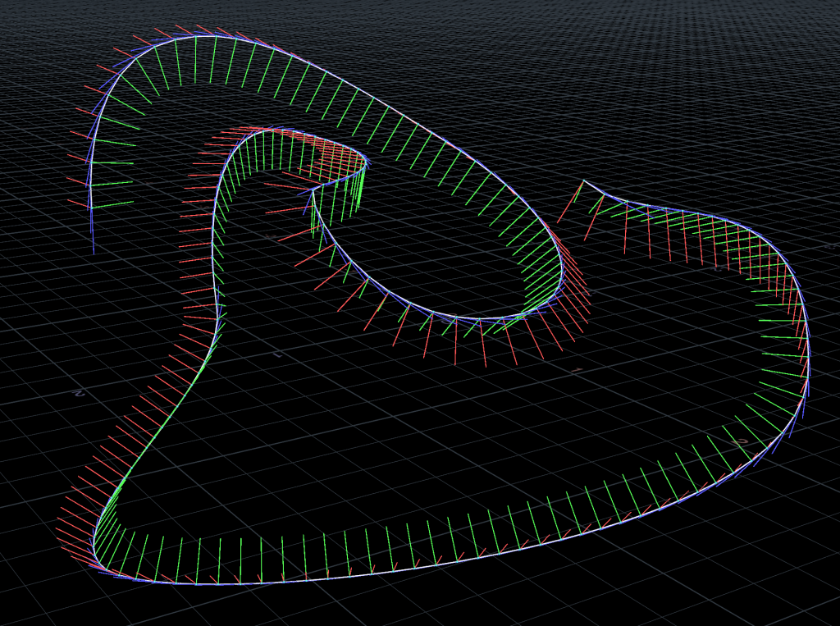Viewport: 840px width, 626px height.
Task: Click the middle loop's right-hand turn
Action: click(x=561, y=275)
